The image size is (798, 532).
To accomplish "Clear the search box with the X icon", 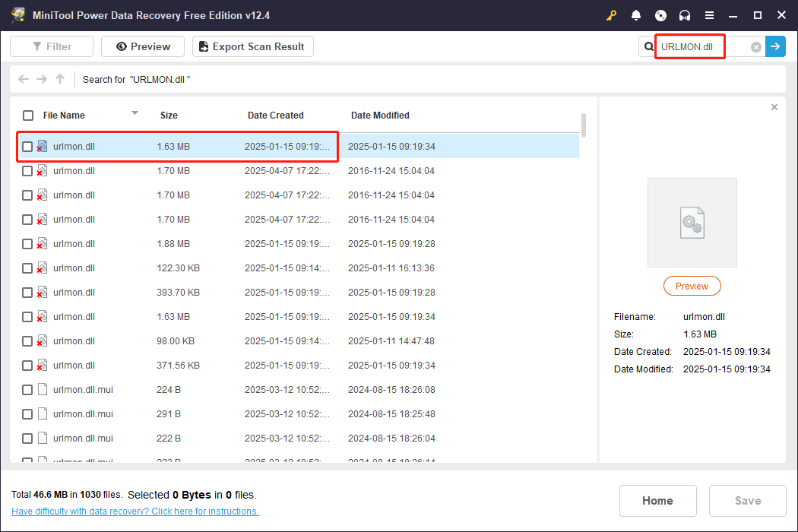I will tap(756, 47).
